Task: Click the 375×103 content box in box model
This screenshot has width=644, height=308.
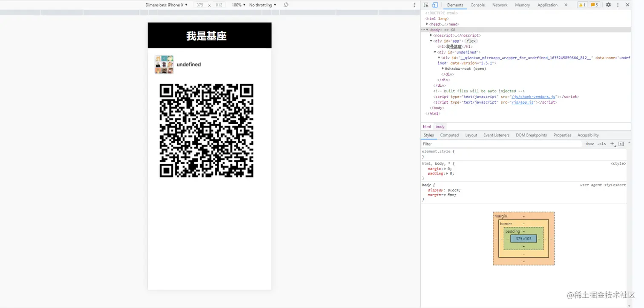Action: click(523, 239)
